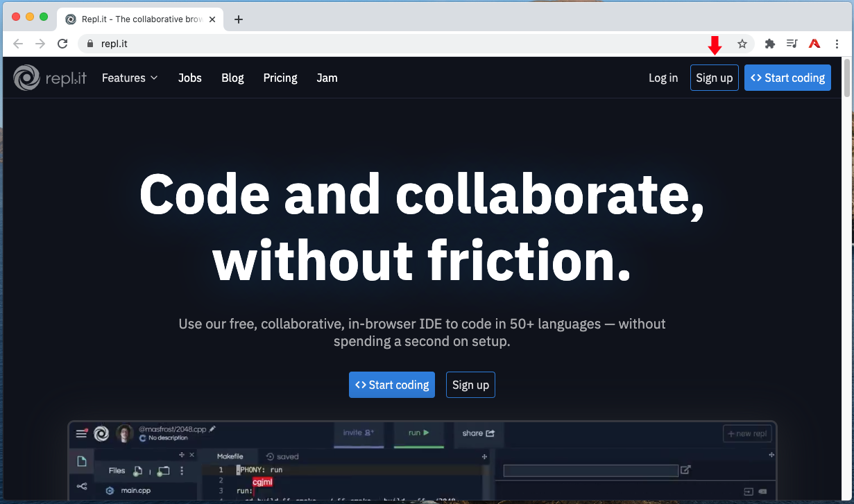Click Sign up in the top navbar
Image resolution: width=854 pixels, height=504 pixels.
[x=715, y=78]
